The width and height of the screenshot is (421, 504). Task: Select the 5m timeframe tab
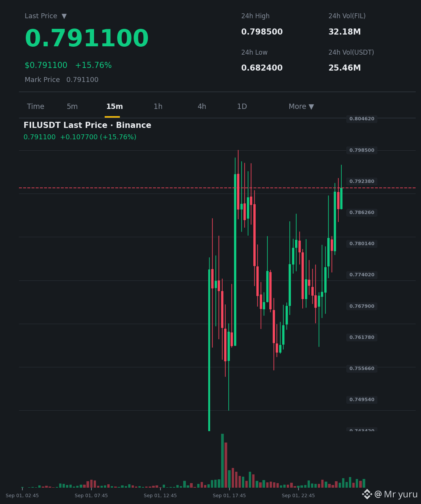(72, 107)
